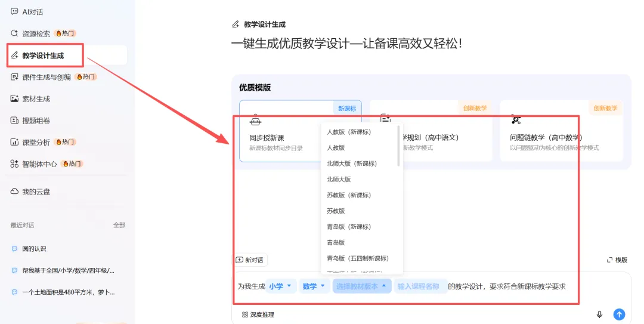644x324 pixels.
Task: Click chat icon beside 帮我基于全国 conversation
Action: (x=14, y=270)
